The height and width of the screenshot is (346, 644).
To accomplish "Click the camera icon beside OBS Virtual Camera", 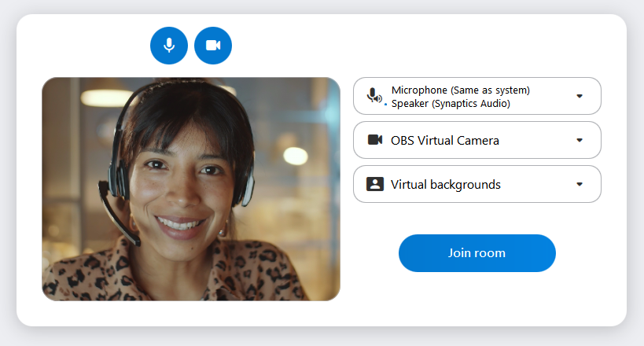I will (375, 140).
